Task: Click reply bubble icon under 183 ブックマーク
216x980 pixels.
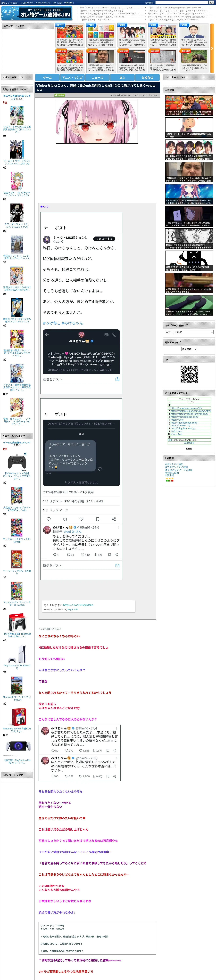Action: point(48,519)
